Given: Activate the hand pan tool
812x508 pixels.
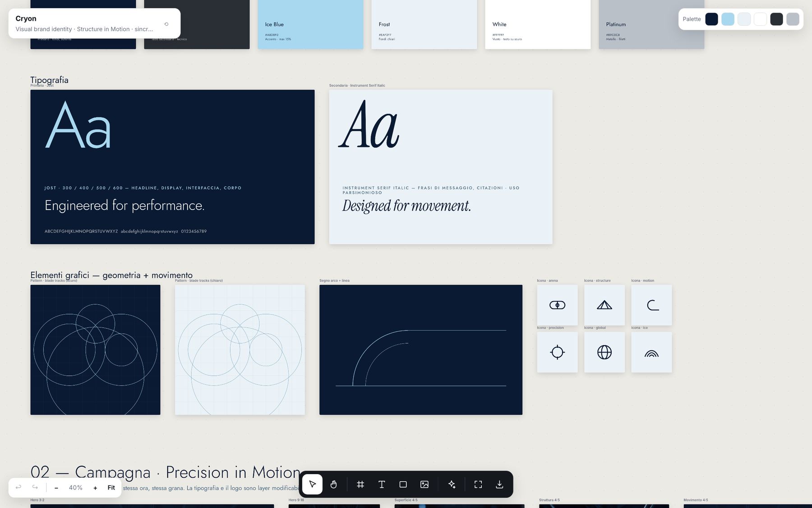Looking at the screenshot, I should click(334, 485).
